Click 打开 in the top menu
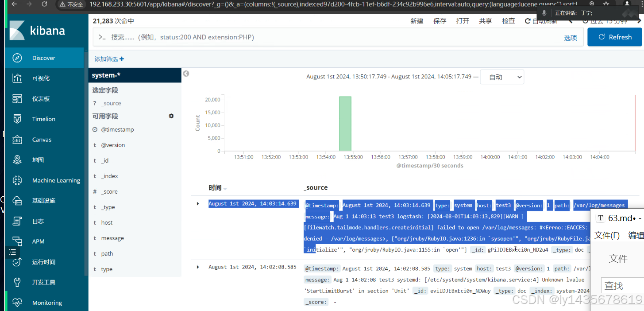Image resolution: width=644 pixels, height=311 pixels. [463, 21]
